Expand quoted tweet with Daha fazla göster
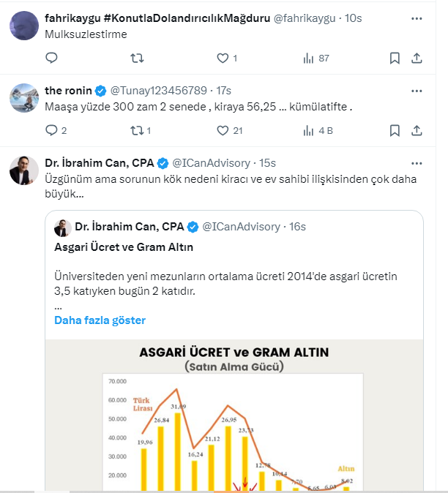This screenshot has height=493, width=448. 100,320
